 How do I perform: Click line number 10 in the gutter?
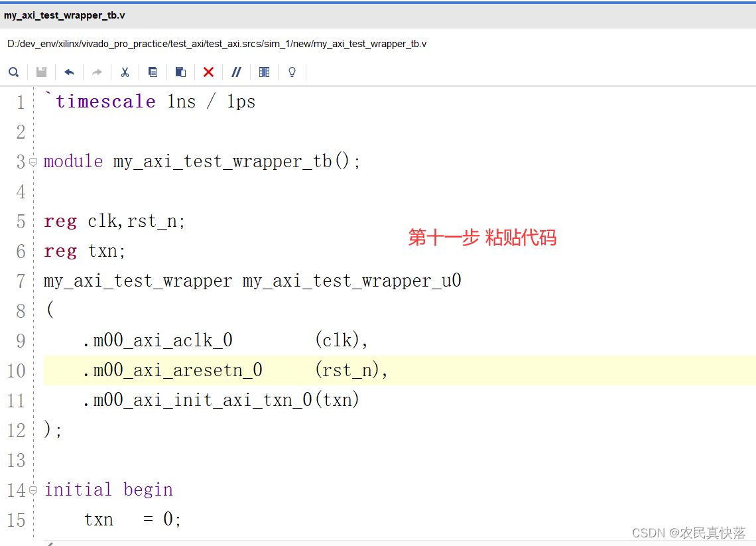pyautogui.click(x=17, y=370)
